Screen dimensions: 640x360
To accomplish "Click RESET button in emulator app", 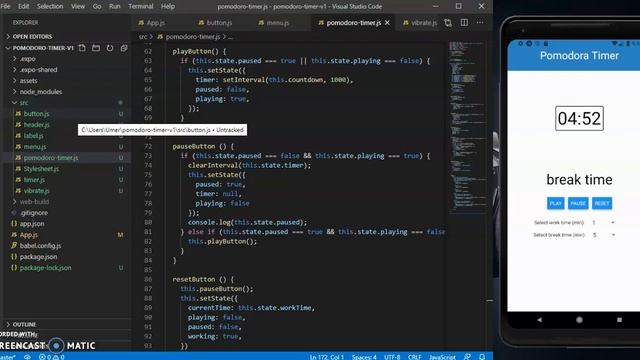I will pos(602,203).
